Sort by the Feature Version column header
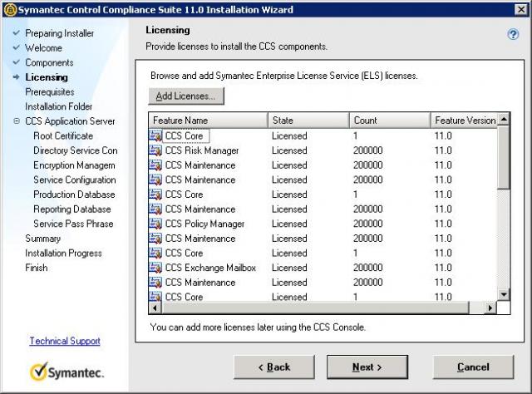 pyautogui.click(x=464, y=121)
